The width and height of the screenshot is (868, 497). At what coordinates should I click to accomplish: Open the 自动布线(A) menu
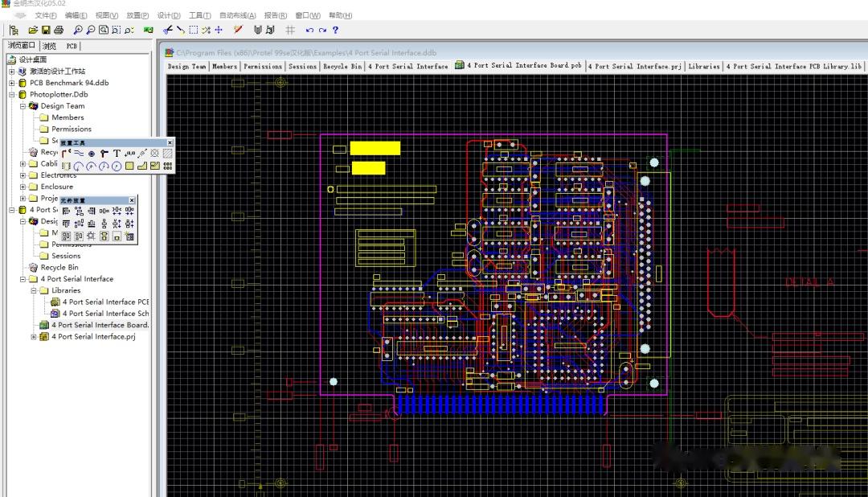tap(237, 15)
